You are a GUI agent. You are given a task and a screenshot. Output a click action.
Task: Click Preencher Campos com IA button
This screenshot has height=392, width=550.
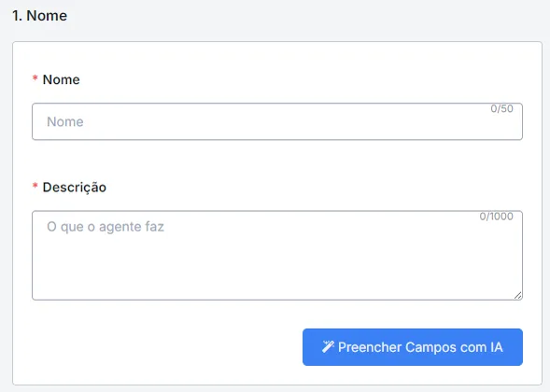[413, 347]
